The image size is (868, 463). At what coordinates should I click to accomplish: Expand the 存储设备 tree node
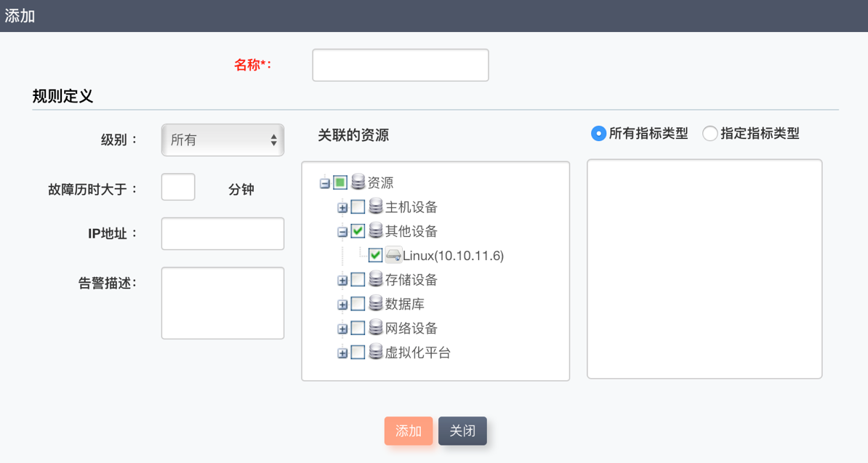(x=342, y=281)
